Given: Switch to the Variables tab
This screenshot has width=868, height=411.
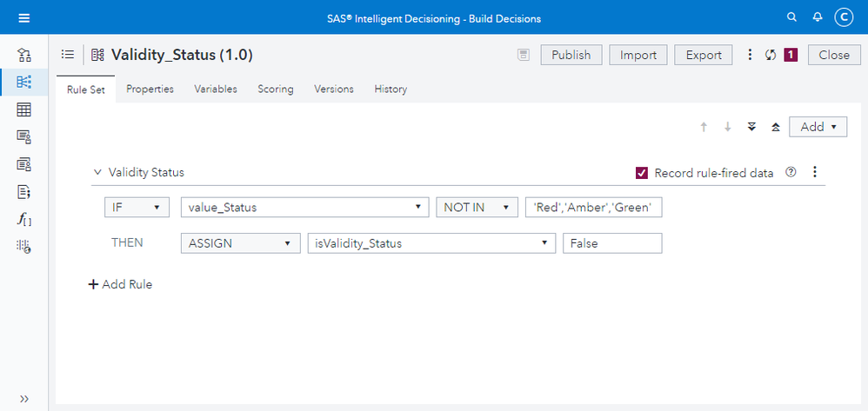Looking at the screenshot, I should [216, 89].
